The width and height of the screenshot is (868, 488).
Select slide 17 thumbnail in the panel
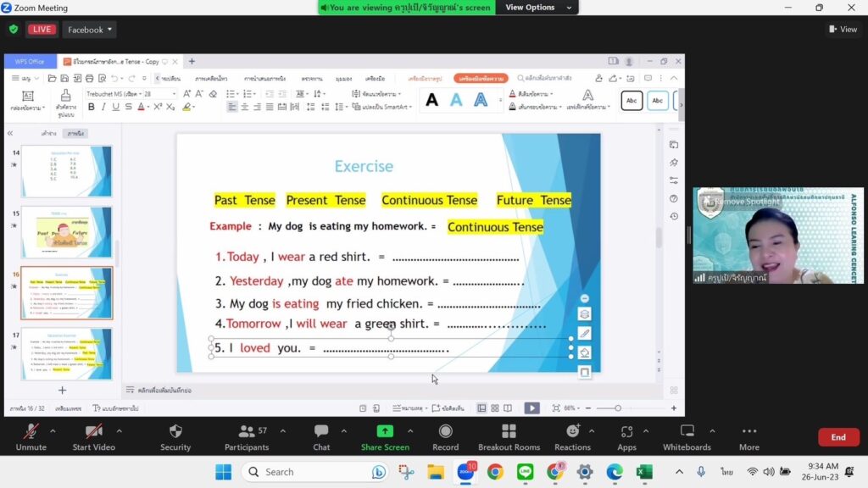(x=66, y=354)
